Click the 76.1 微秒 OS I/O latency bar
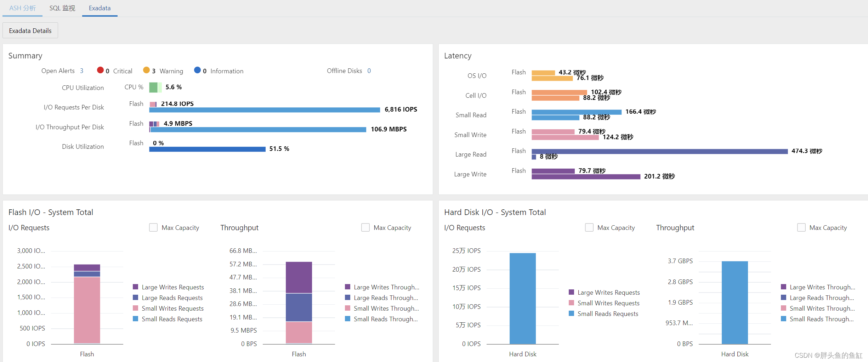Image resolution: width=868 pixels, height=362 pixels. coord(552,78)
